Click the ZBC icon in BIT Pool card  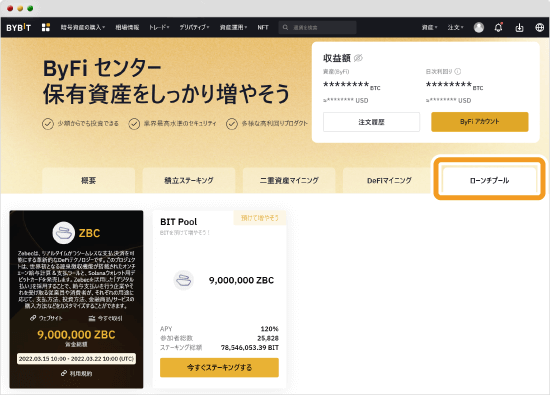183,280
